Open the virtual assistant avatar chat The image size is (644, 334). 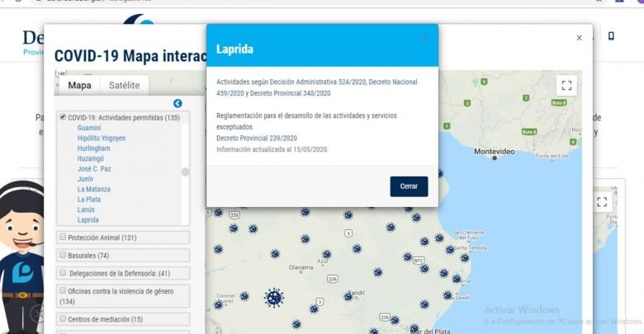[21, 256]
